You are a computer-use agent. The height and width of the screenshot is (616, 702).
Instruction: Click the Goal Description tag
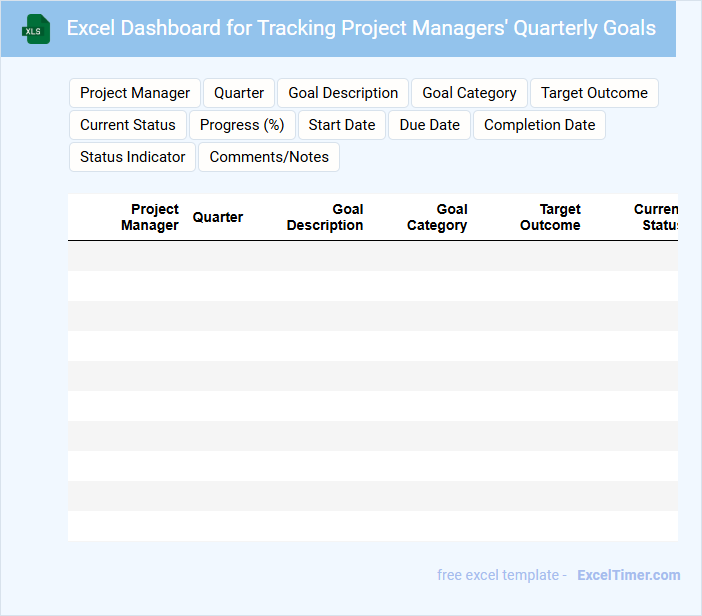(x=343, y=93)
